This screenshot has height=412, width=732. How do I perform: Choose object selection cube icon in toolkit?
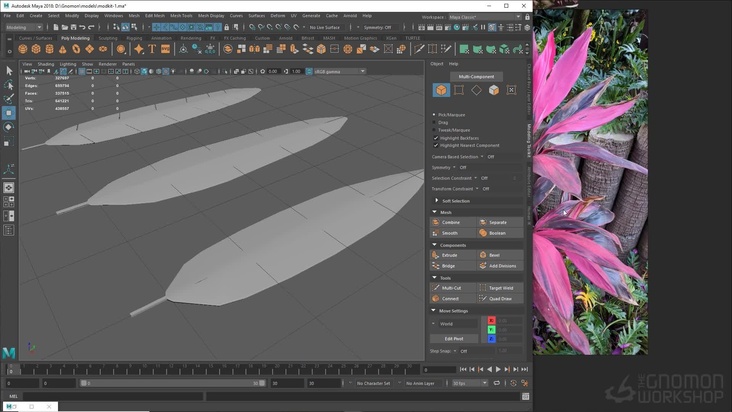click(x=441, y=90)
